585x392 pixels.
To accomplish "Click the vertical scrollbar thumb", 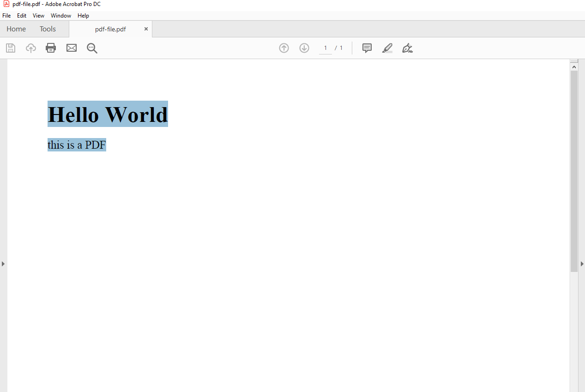I will [x=574, y=171].
